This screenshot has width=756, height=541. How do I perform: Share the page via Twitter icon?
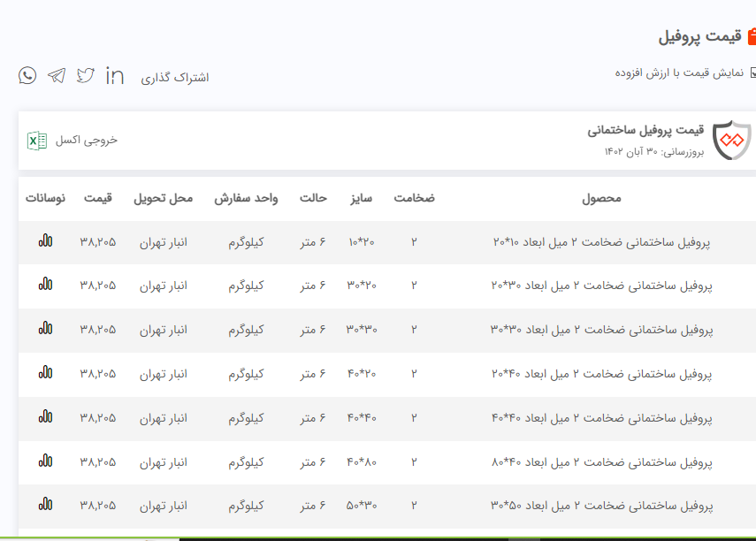coord(85,75)
